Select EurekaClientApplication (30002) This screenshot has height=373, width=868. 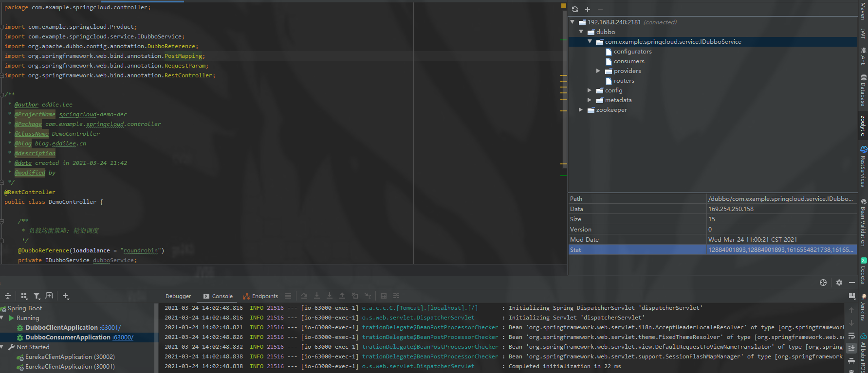tap(70, 356)
